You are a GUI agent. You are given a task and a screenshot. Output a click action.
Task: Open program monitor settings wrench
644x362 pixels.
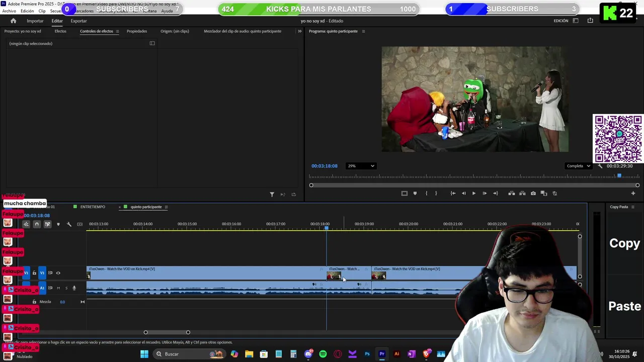pyautogui.click(x=600, y=166)
